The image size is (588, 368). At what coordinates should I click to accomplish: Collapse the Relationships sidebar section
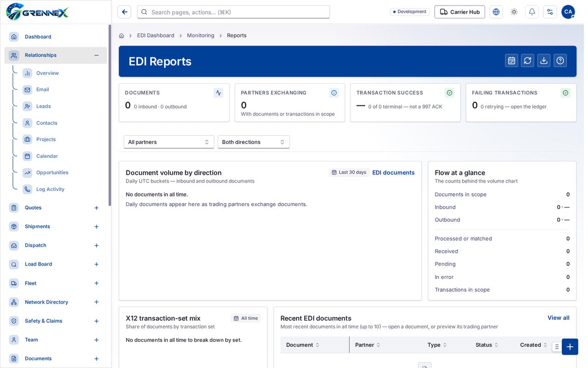(96, 55)
